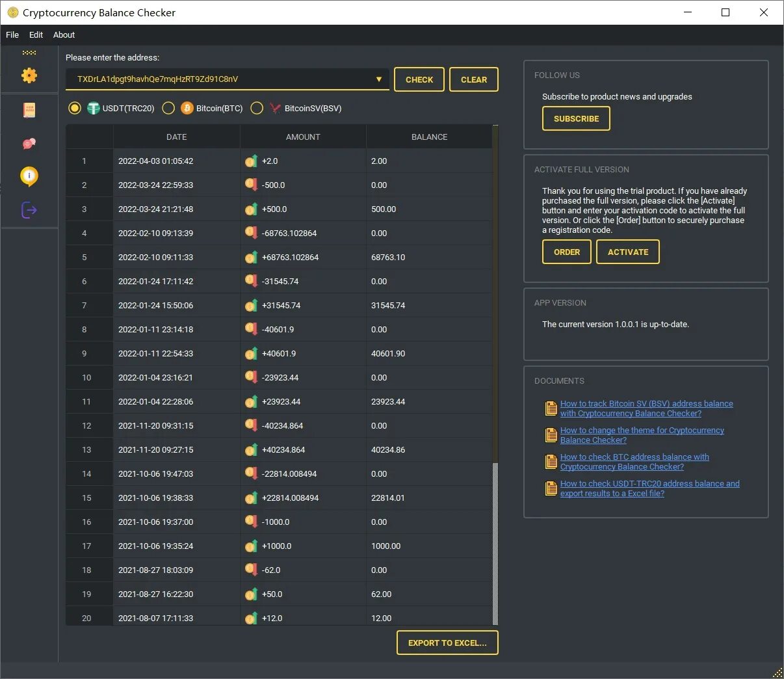Viewport: 784px width, 679px height.
Task: Open settings with the gear sidebar icon
Action: [x=29, y=75]
